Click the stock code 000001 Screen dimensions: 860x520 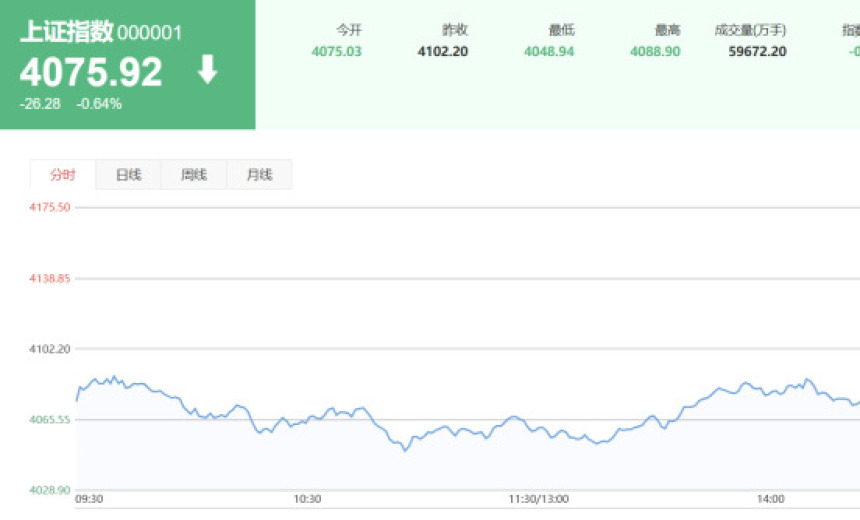(x=150, y=33)
